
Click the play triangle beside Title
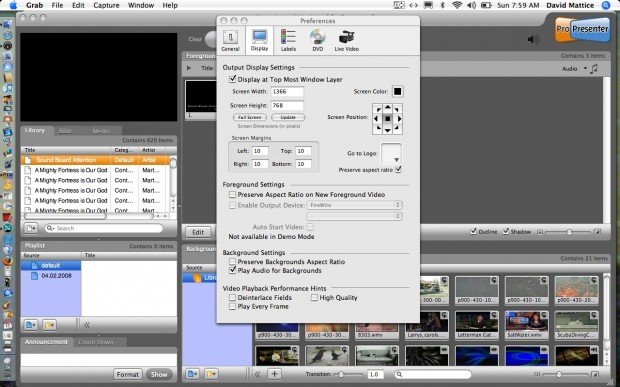(x=189, y=68)
